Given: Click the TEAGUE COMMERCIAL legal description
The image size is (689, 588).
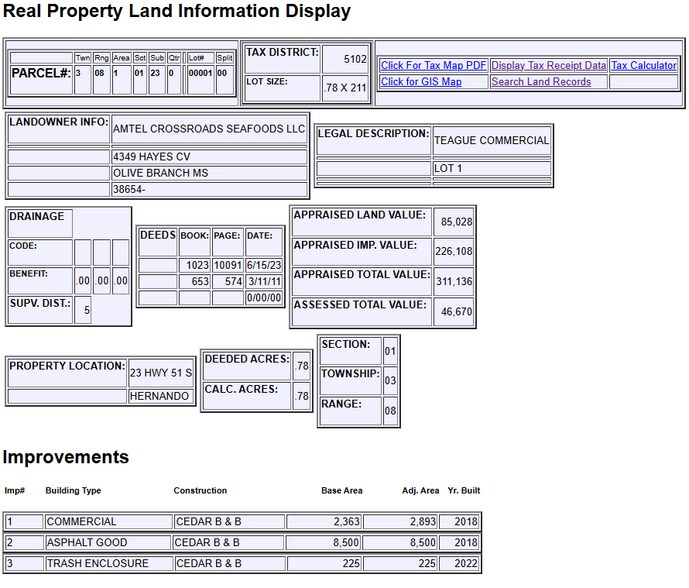Looking at the screenshot, I should click(491, 141).
